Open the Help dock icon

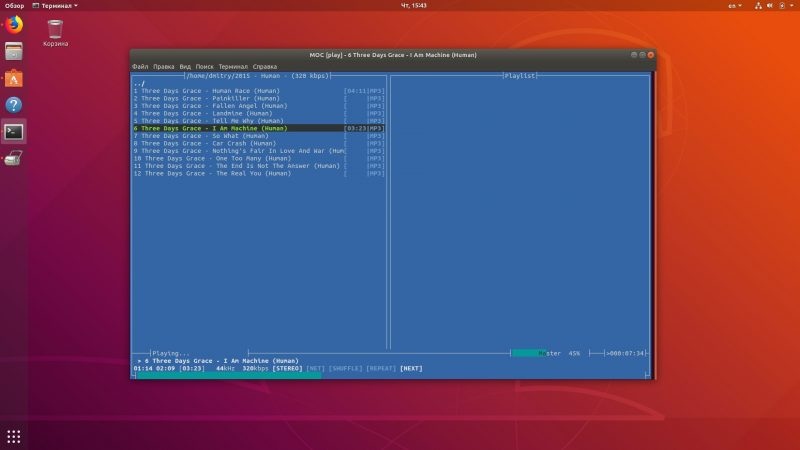click(x=14, y=105)
